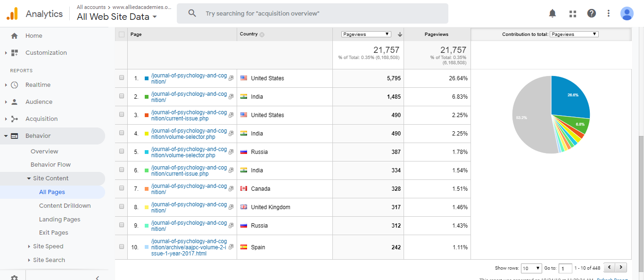Click the notifications bell icon

tap(553, 14)
